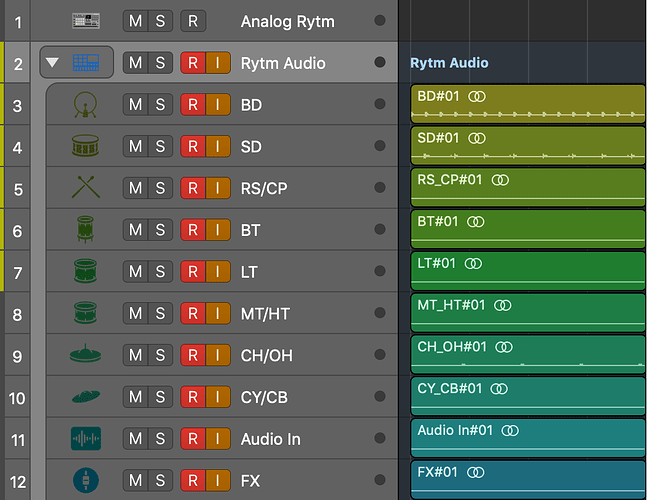Mute the Analog Rytm track
This screenshot has height=500, width=647.
(x=135, y=21)
